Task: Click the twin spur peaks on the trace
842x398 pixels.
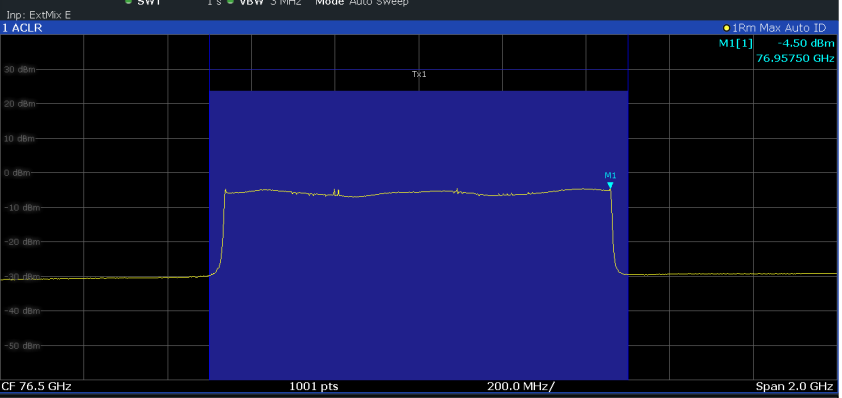Action: coord(336,192)
